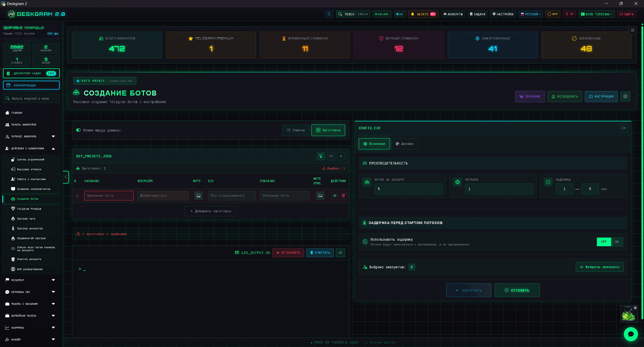644x347 pixels.
Task: Click the Потоков value field
Action: [499, 189]
